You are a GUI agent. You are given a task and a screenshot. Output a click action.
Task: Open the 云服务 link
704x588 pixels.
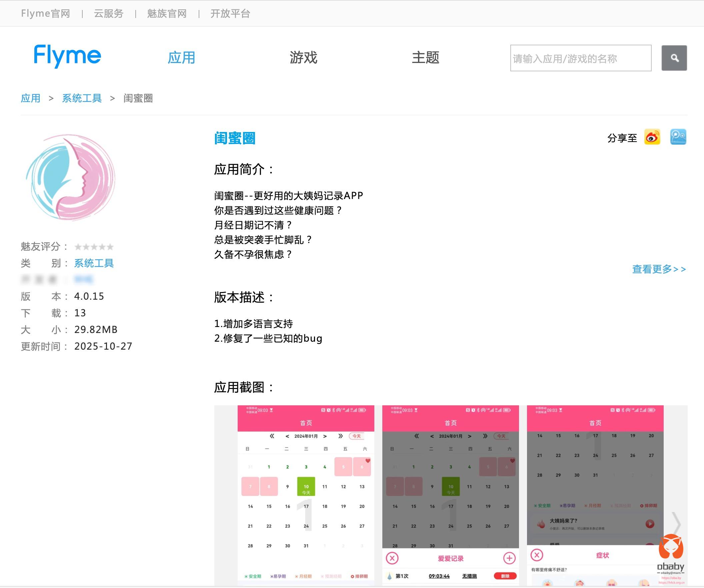(109, 14)
